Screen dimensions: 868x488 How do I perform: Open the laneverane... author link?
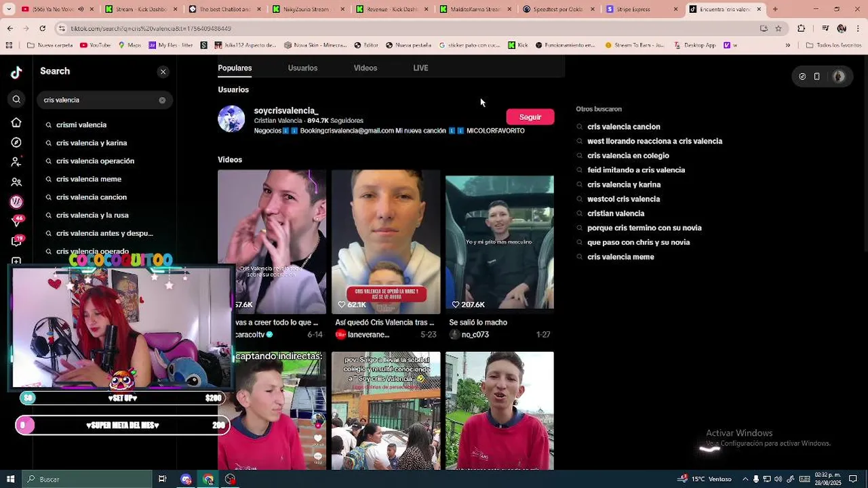(363, 335)
